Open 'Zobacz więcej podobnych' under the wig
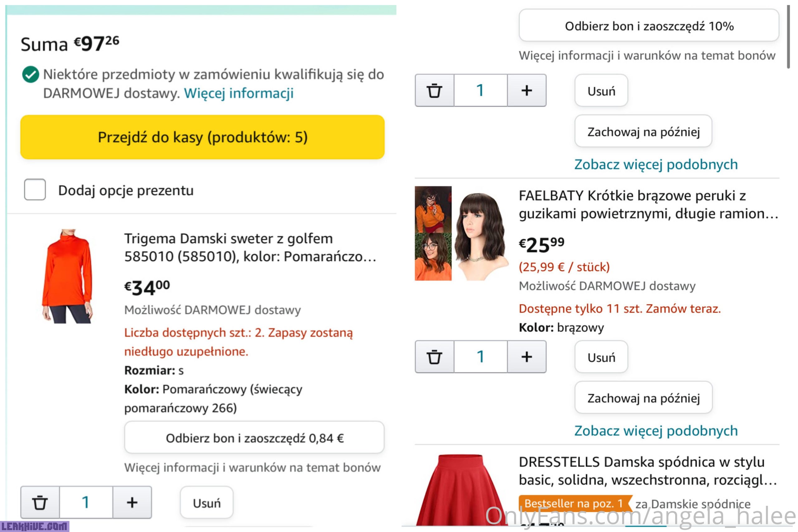 (x=656, y=431)
